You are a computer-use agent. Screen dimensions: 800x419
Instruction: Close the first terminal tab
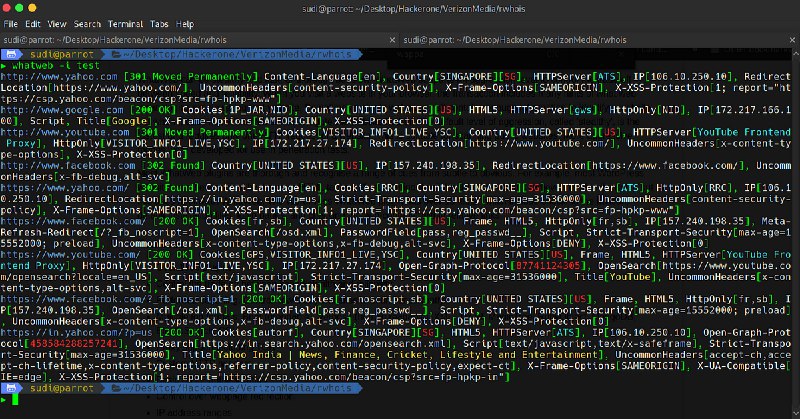pos(392,40)
